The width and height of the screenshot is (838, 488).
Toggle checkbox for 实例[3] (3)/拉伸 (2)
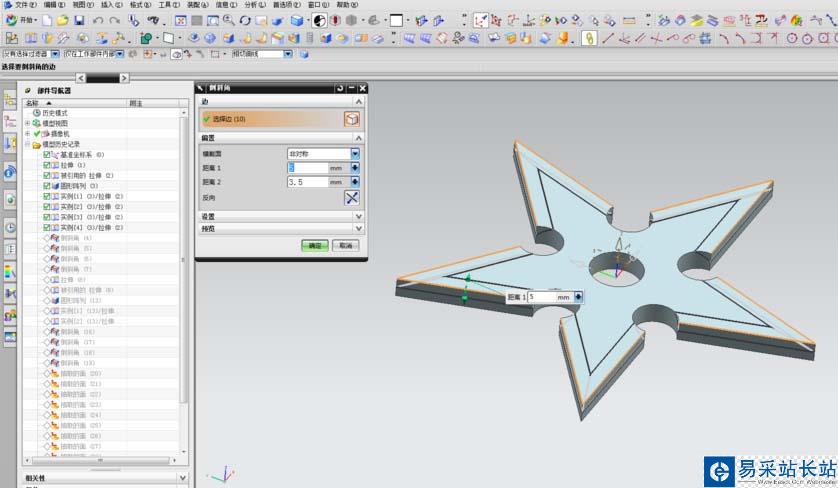[x=46, y=217]
